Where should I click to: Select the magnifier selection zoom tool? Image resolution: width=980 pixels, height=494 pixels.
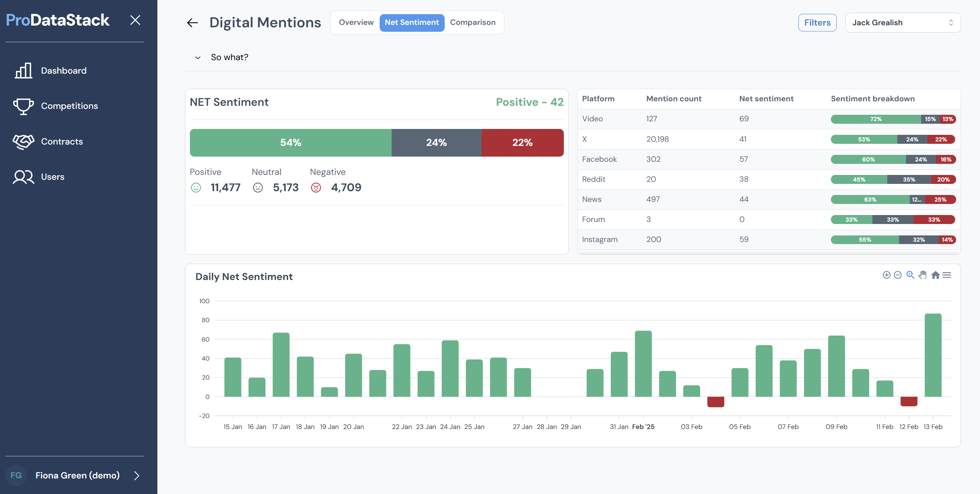[x=910, y=275]
